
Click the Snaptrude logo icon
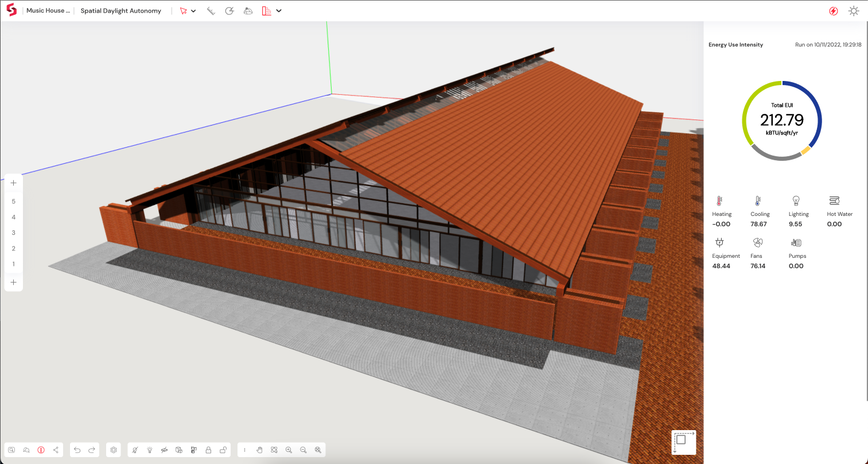point(11,10)
